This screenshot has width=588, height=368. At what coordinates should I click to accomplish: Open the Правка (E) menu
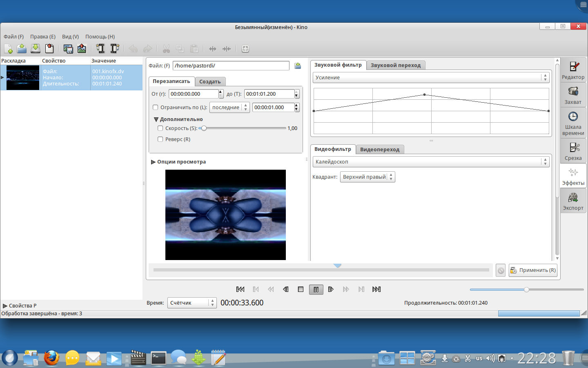(42, 37)
